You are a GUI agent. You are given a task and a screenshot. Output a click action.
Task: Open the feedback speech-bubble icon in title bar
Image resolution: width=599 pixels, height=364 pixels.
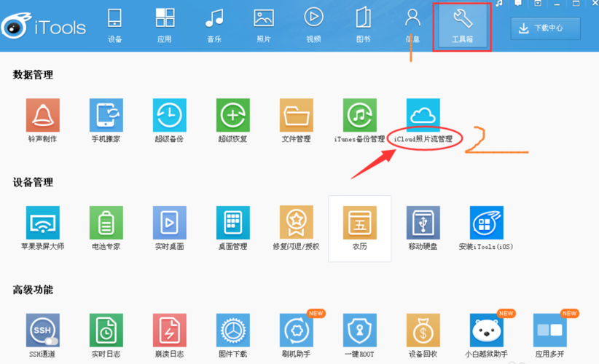tap(518, 3)
